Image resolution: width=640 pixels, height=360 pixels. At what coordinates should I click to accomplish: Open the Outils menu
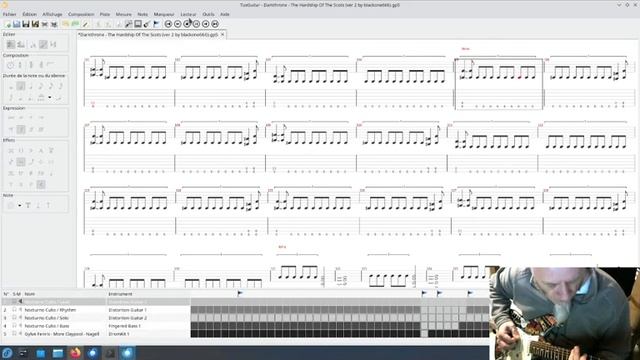208,14
